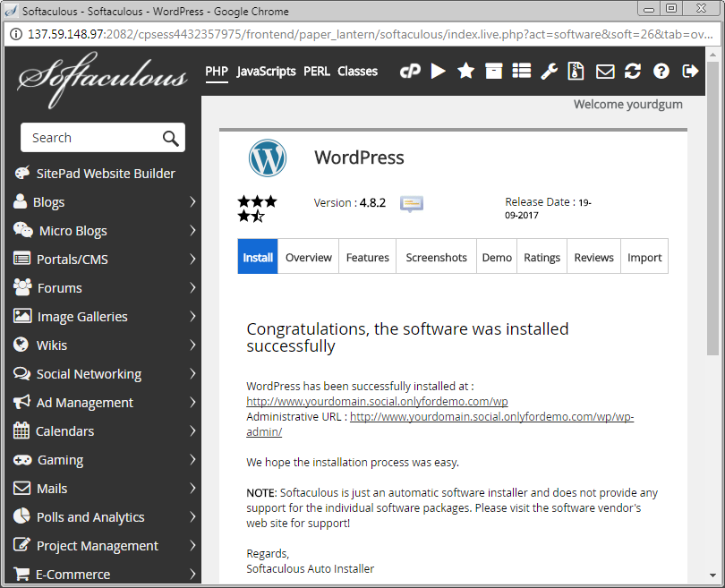
Task: Click the browser address bar URL
Action: click(x=370, y=35)
